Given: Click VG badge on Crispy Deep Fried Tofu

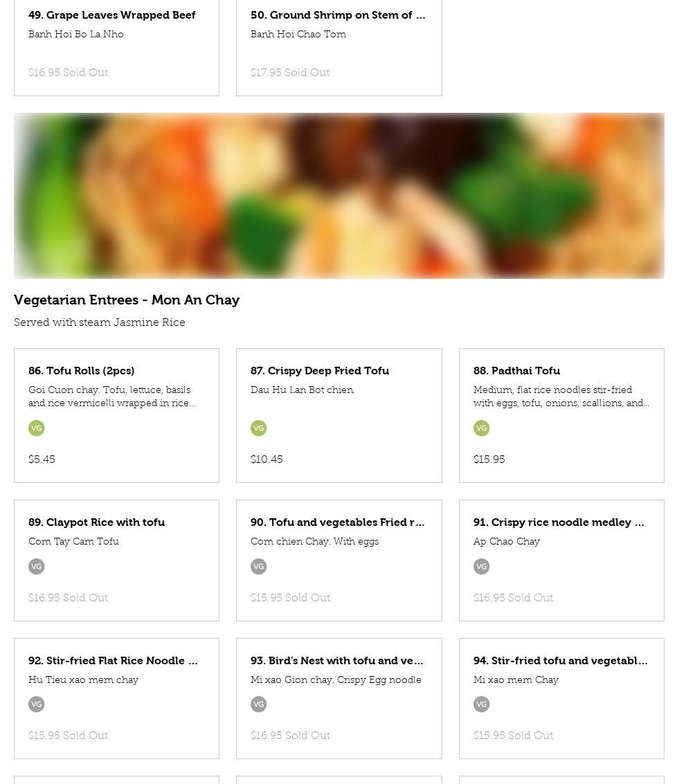Looking at the screenshot, I should (258, 428).
